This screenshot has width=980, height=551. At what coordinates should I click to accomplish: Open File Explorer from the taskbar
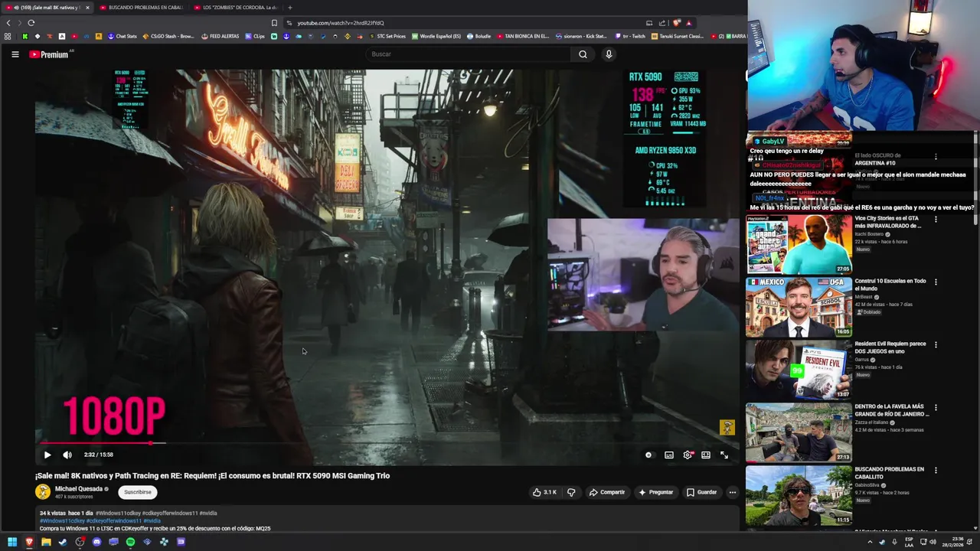[x=46, y=542]
